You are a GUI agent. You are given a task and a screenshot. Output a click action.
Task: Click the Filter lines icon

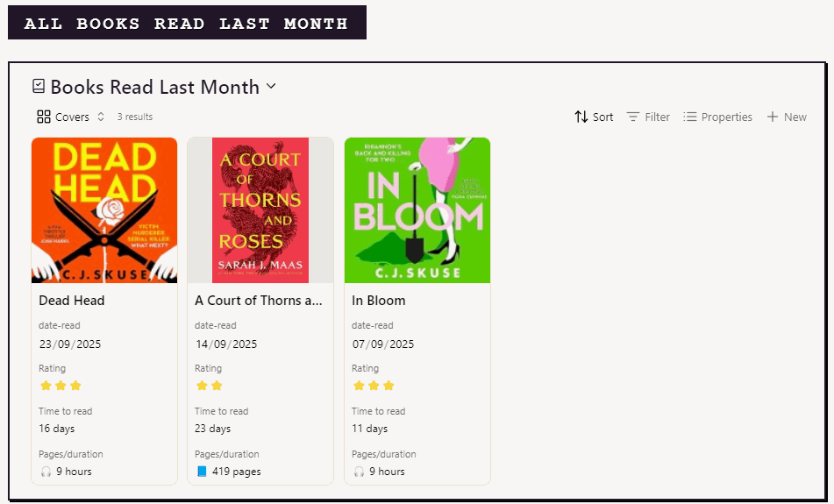tap(633, 117)
